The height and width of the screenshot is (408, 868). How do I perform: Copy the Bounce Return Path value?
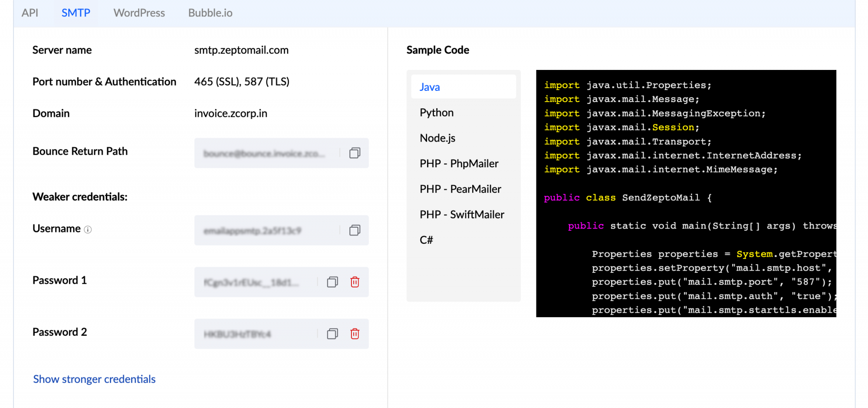pos(354,153)
